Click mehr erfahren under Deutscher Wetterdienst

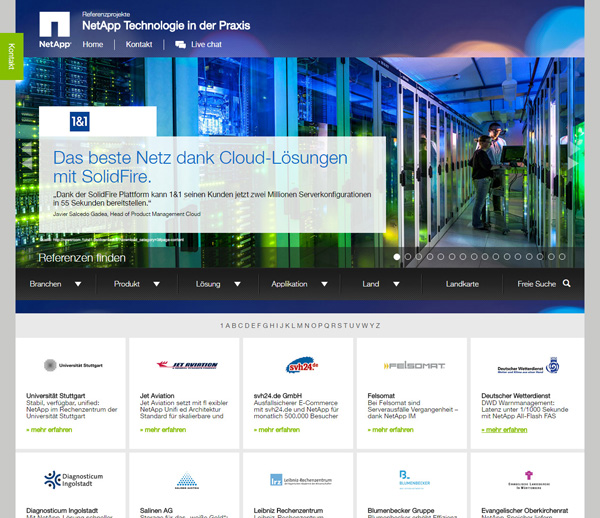504,430
